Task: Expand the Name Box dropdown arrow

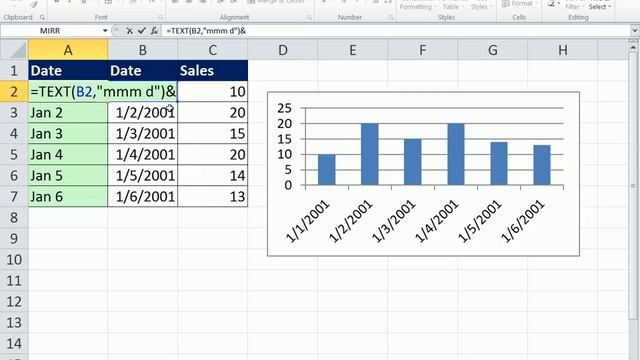Action: click(x=105, y=31)
